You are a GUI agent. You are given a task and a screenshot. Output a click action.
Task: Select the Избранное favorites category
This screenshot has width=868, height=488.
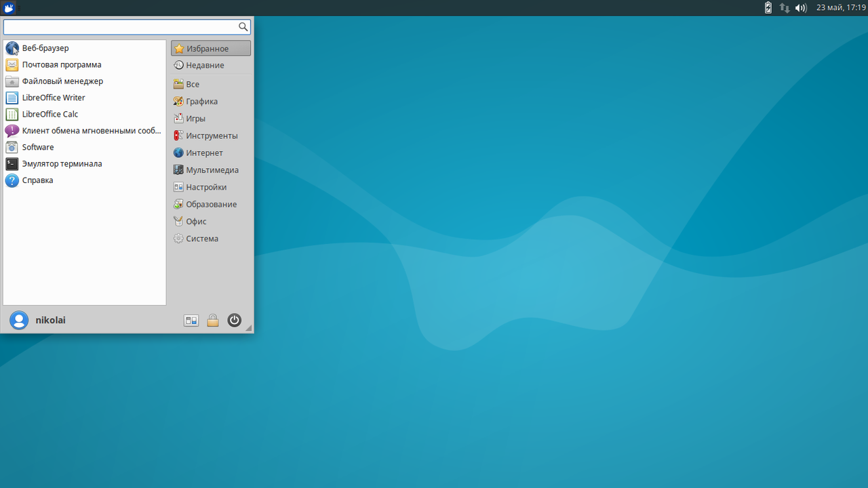pyautogui.click(x=211, y=48)
